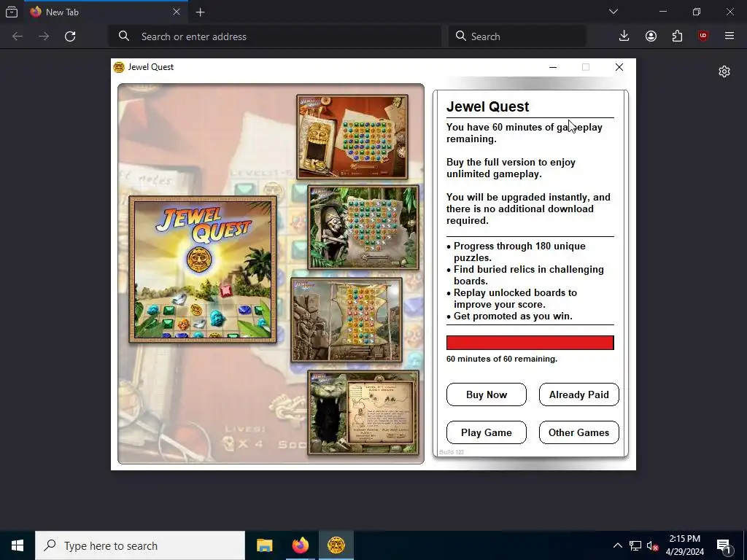Click 'You will be upgraded instantly' paragraph
Screen dimensions: 747x560
(x=528, y=209)
